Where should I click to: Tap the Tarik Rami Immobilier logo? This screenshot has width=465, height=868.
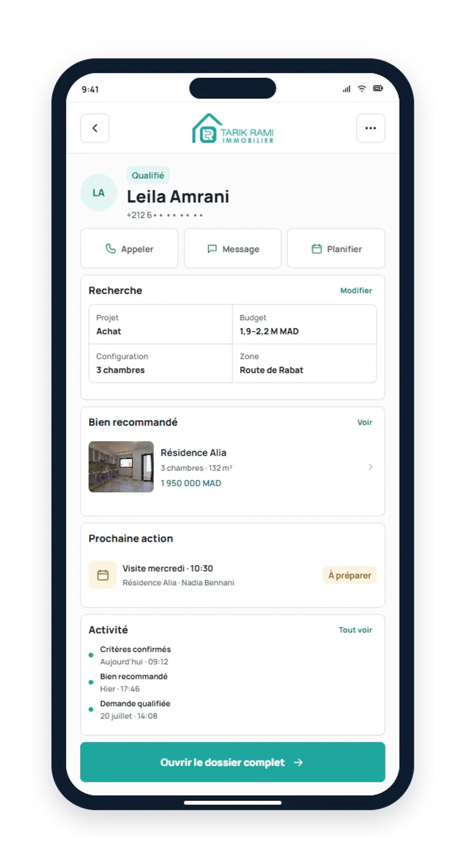pos(233,129)
